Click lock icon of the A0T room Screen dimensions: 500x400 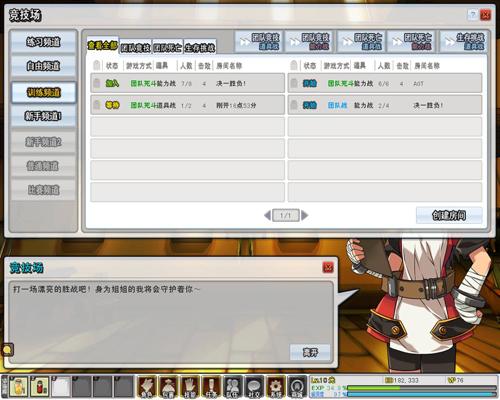(294, 83)
